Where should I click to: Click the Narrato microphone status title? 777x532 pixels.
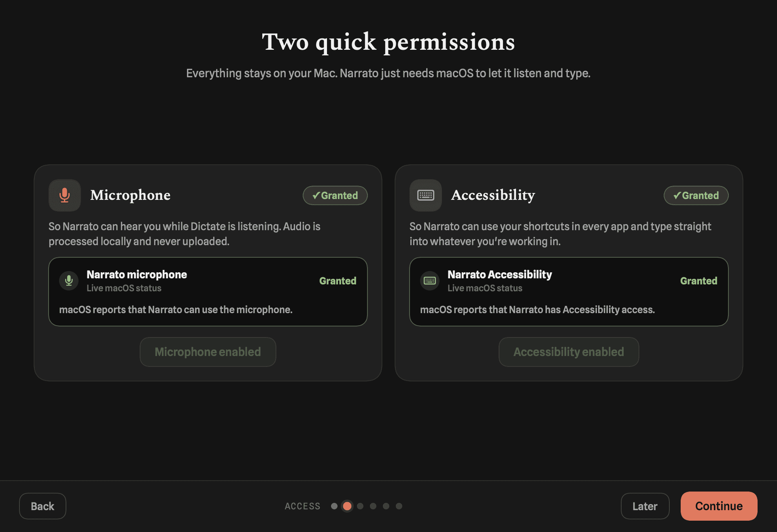(137, 275)
